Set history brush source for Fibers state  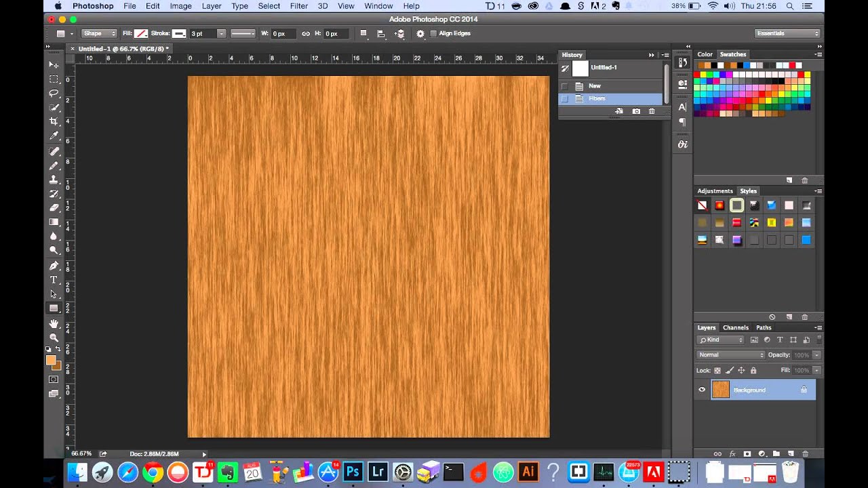(564, 99)
